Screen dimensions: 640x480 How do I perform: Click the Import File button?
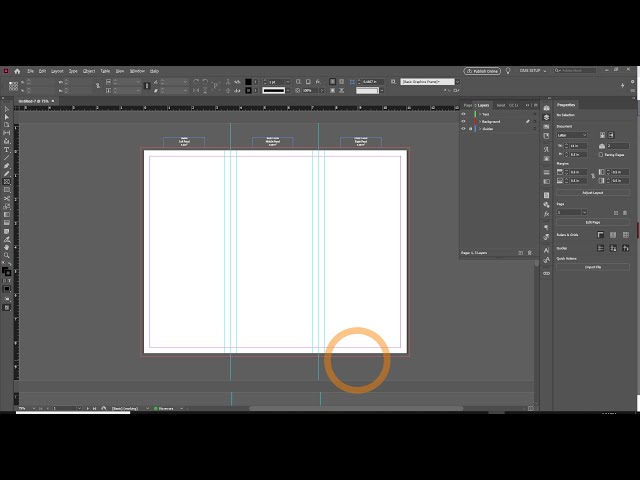pyautogui.click(x=593, y=267)
